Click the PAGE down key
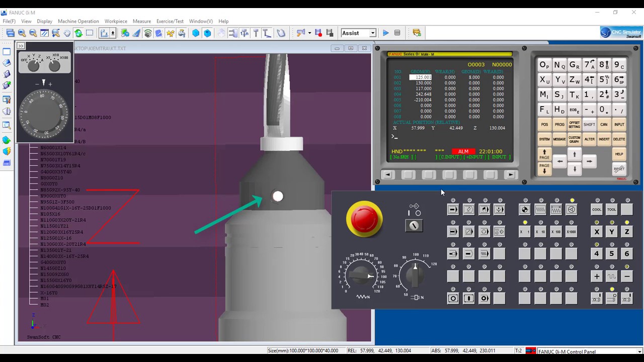Screen dimensions: 644x362 tap(544, 168)
